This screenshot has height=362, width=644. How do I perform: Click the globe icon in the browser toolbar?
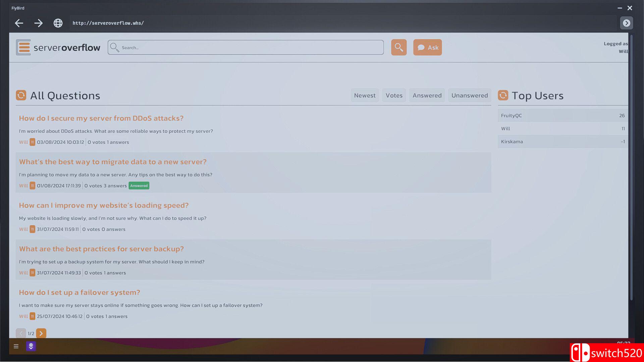[58, 23]
